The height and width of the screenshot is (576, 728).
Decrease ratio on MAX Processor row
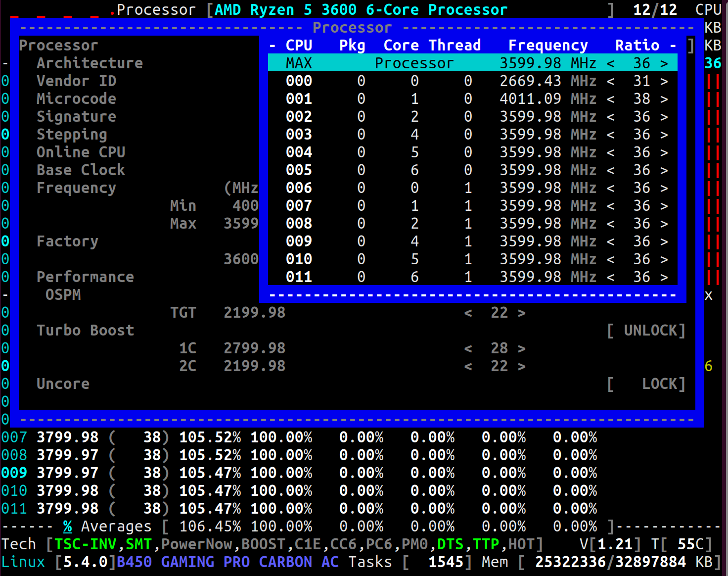click(x=611, y=63)
